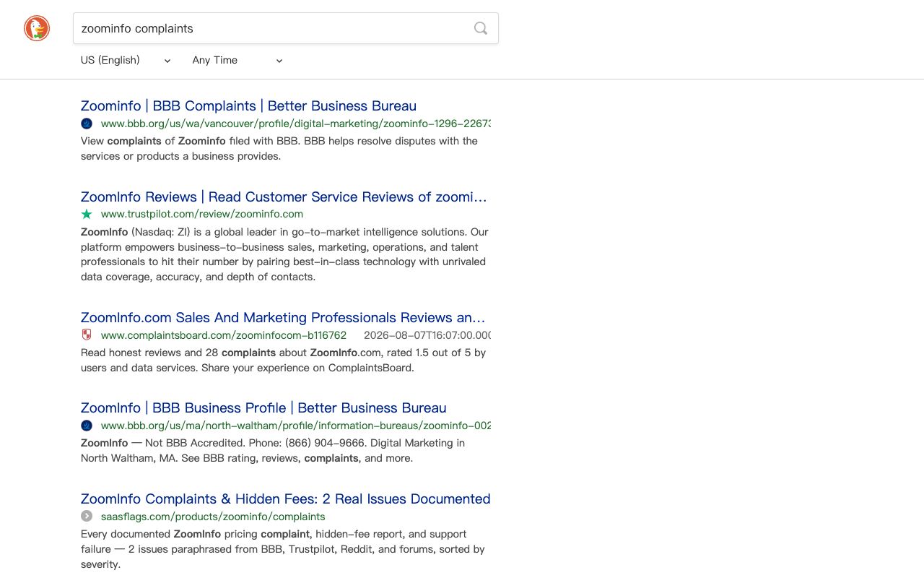
Task: Click the search magnifier icon
Action: (481, 28)
